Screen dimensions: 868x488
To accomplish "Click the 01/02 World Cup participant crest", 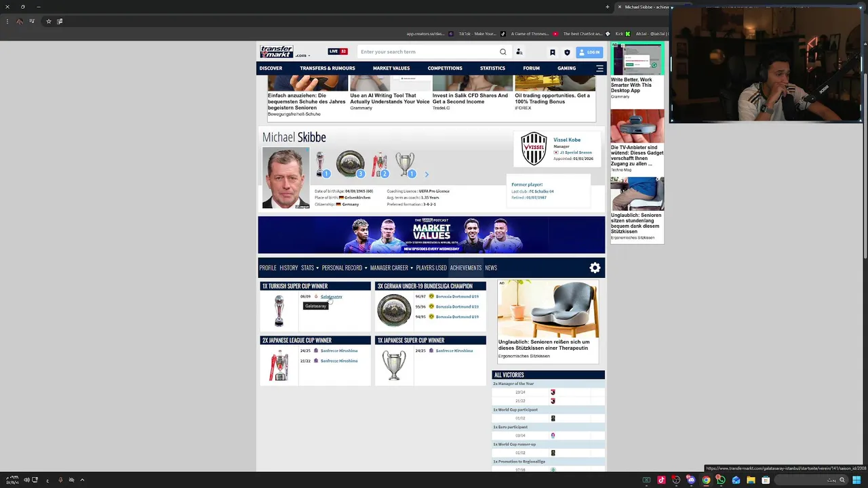I will 553,418.
